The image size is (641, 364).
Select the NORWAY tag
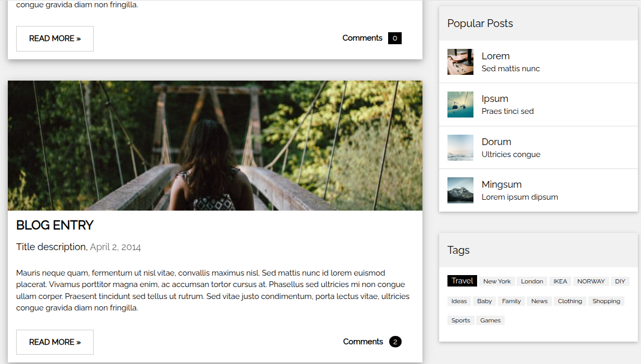click(591, 281)
